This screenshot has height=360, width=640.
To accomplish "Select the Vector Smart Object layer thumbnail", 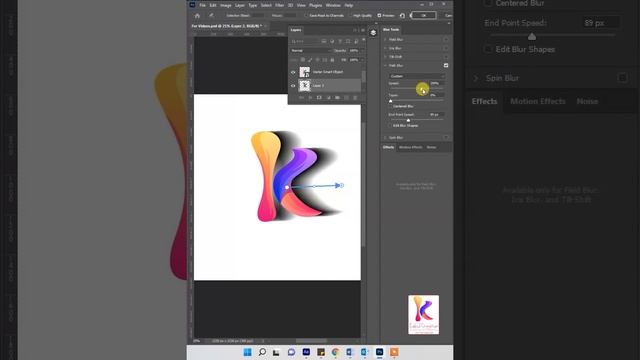I will [304, 72].
